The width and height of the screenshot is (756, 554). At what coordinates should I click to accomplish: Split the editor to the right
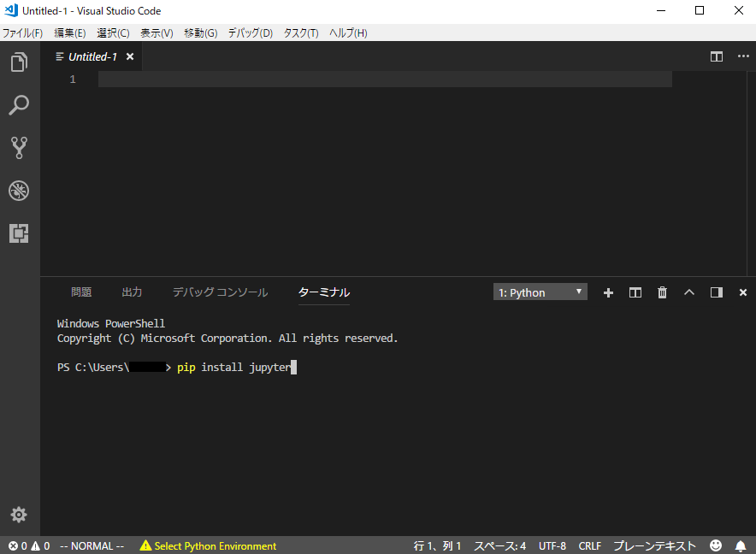[717, 57]
